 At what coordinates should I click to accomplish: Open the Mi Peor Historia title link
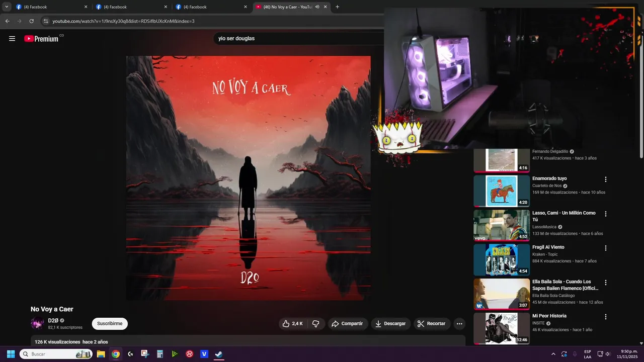tap(549, 316)
